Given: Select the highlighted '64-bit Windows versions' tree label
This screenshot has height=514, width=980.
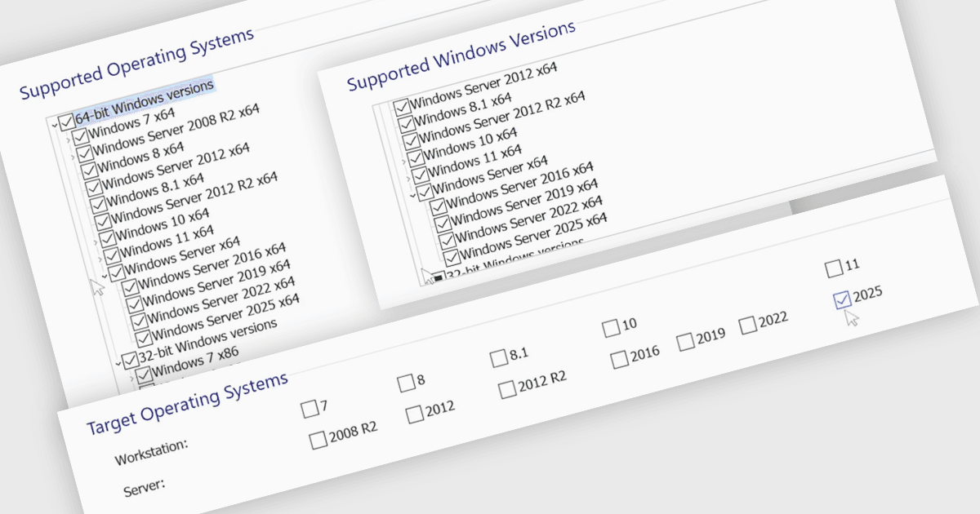Looking at the screenshot, I should tap(145, 102).
